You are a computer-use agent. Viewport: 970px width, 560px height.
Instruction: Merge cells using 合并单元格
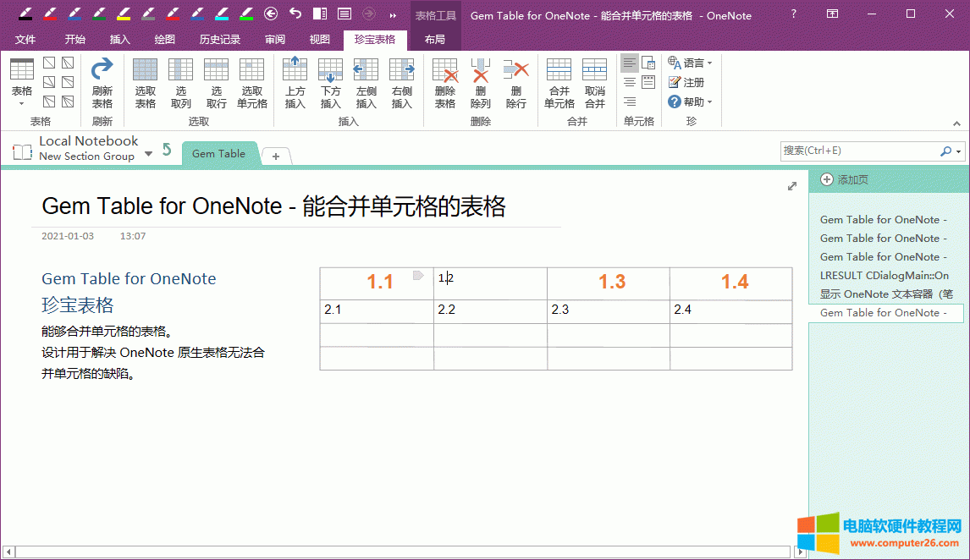click(559, 82)
